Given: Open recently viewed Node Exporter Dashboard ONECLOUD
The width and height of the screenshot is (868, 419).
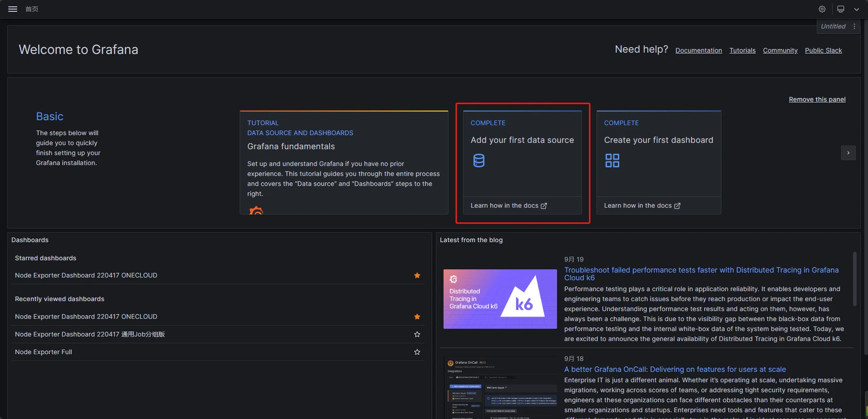Looking at the screenshot, I should [86, 317].
